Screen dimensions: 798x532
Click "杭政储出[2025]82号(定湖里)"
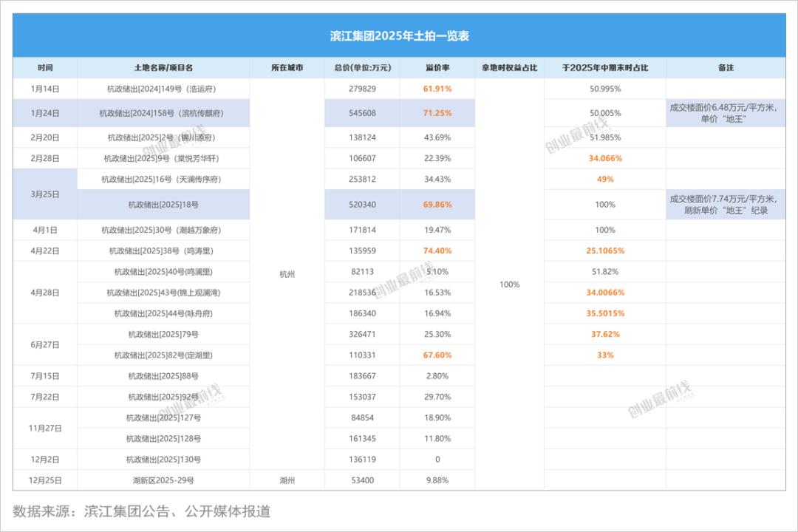click(x=163, y=355)
